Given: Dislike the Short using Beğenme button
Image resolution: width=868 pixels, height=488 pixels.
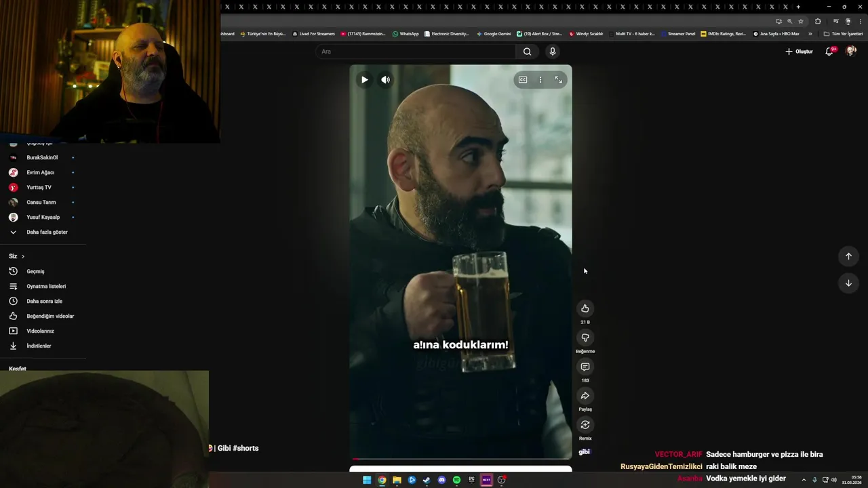Looking at the screenshot, I should tap(585, 338).
